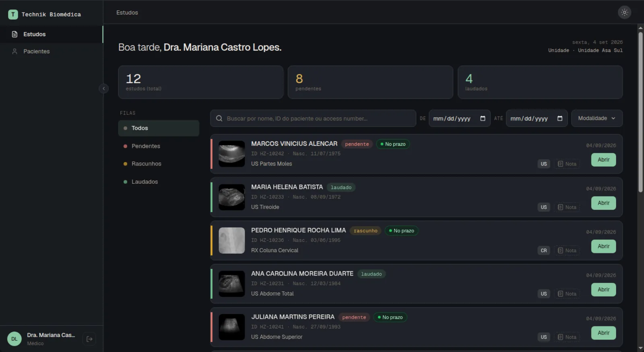Select the Pendentes queue filter
The width and height of the screenshot is (644, 352).
tap(159, 146)
